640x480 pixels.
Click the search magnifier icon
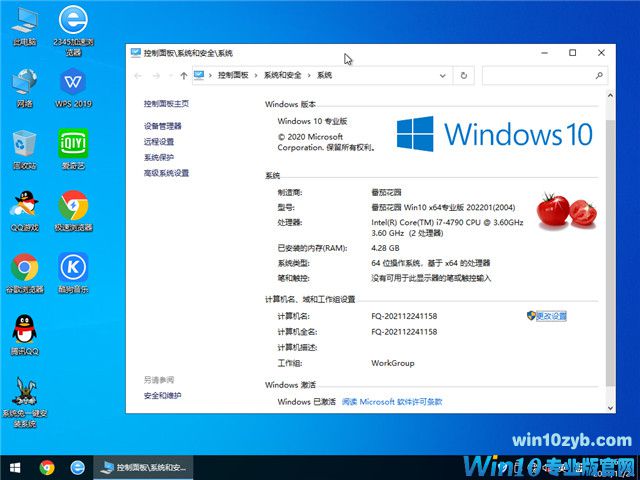point(599,75)
